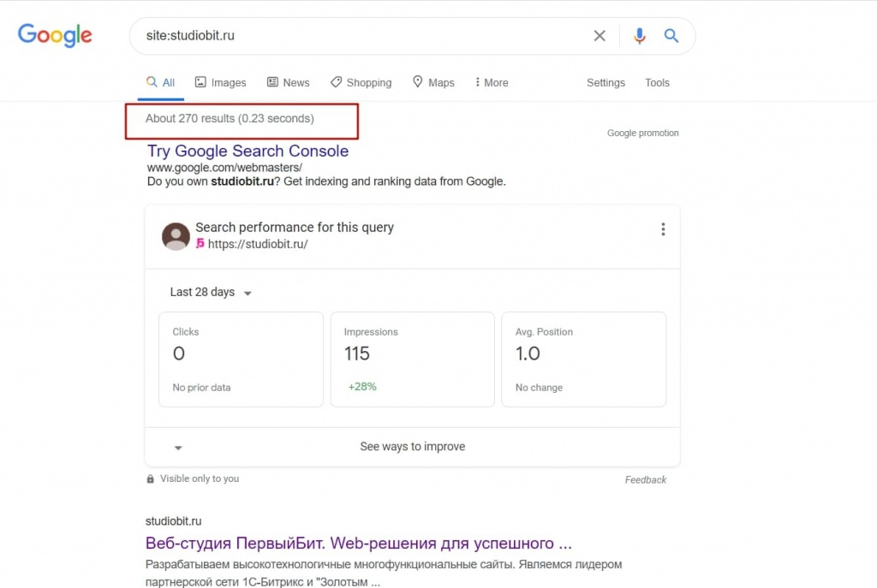This screenshot has height=588, width=877.
Task: Open search Settings
Action: [x=606, y=83]
